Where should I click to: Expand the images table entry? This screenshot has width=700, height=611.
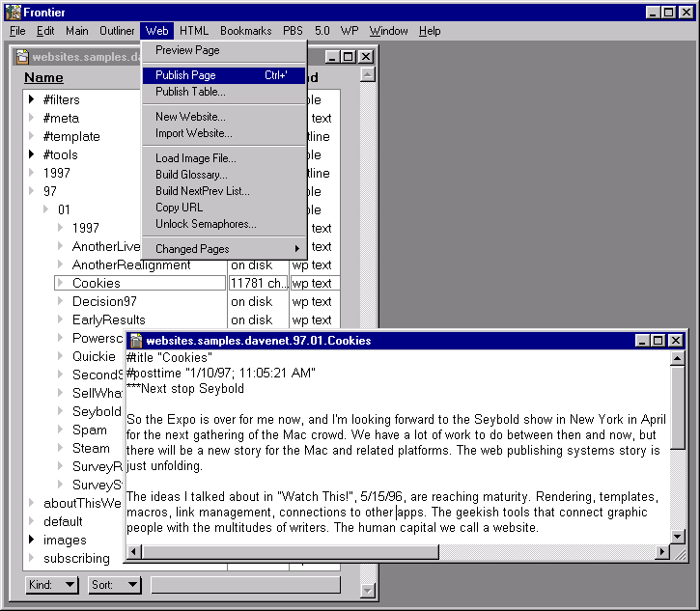(x=31, y=540)
